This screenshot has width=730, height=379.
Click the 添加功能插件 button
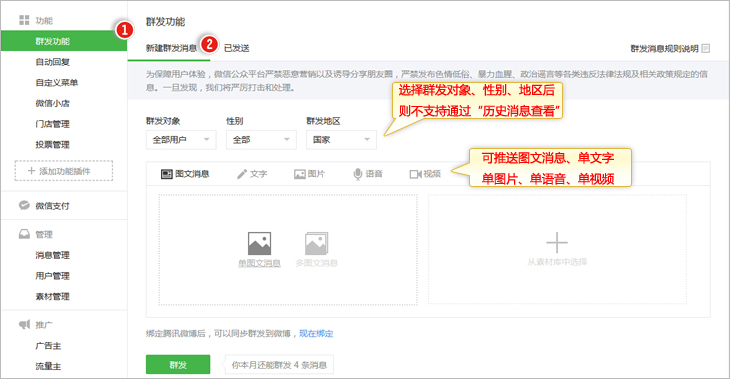pos(64,171)
